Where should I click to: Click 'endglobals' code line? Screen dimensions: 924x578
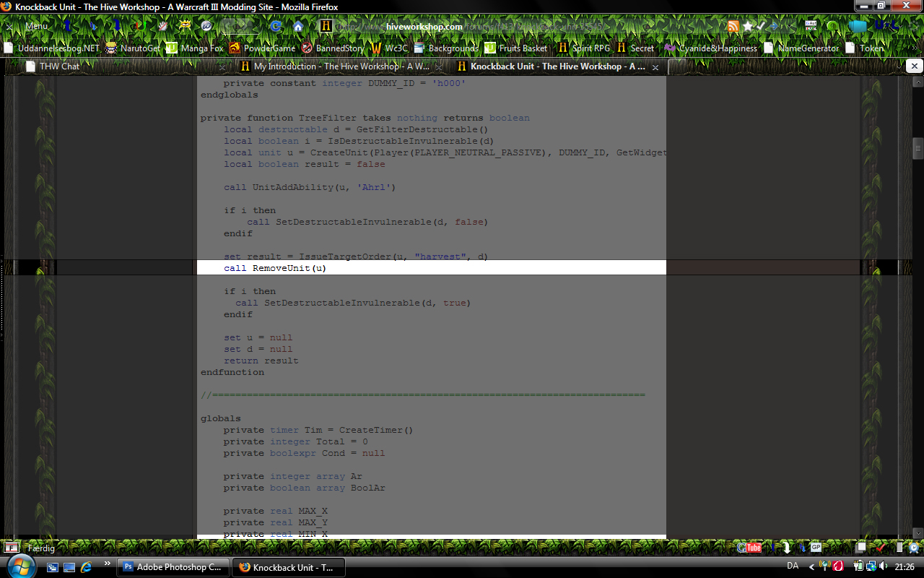(x=229, y=95)
